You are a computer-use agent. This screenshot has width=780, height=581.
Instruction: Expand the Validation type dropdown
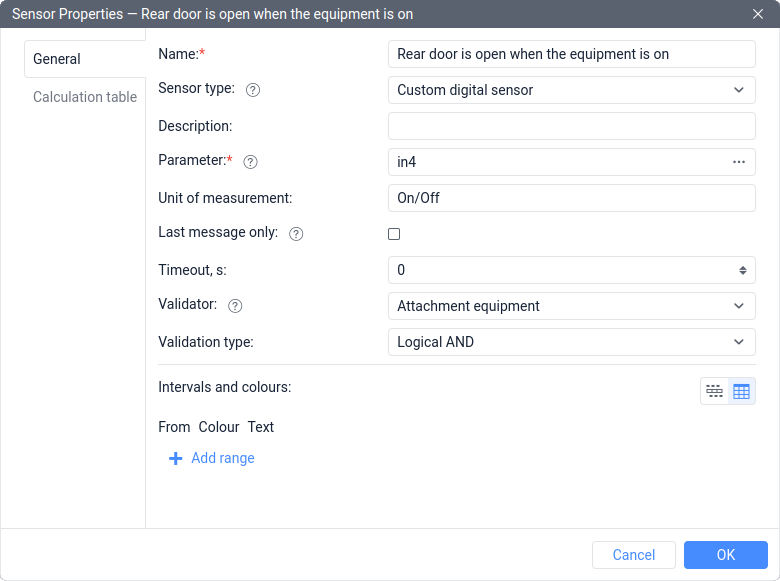(x=571, y=342)
